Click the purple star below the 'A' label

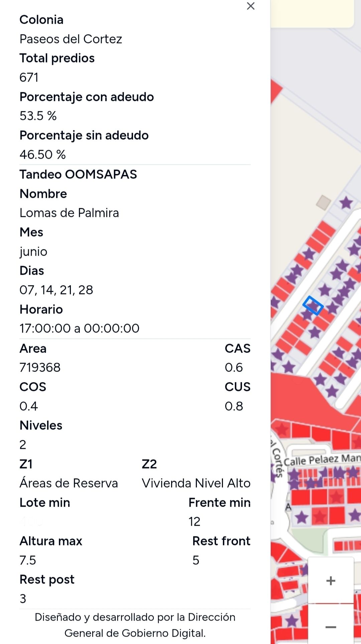coord(302,517)
